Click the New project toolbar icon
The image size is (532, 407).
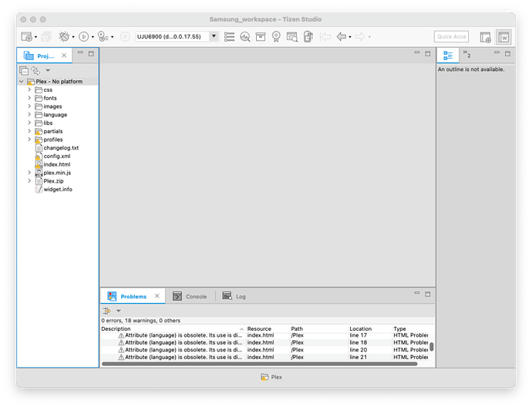click(x=26, y=36)
